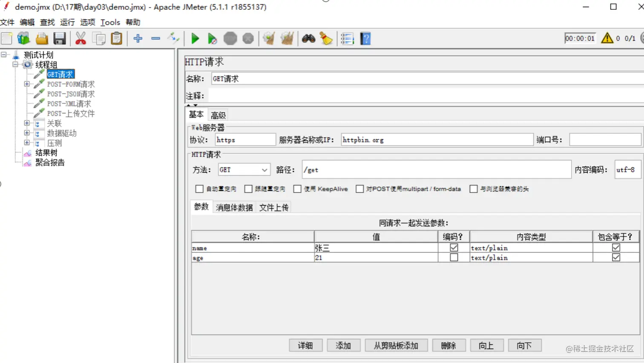Click the 端口号 input field
This screenshot has width=644, height=363.
605,140
